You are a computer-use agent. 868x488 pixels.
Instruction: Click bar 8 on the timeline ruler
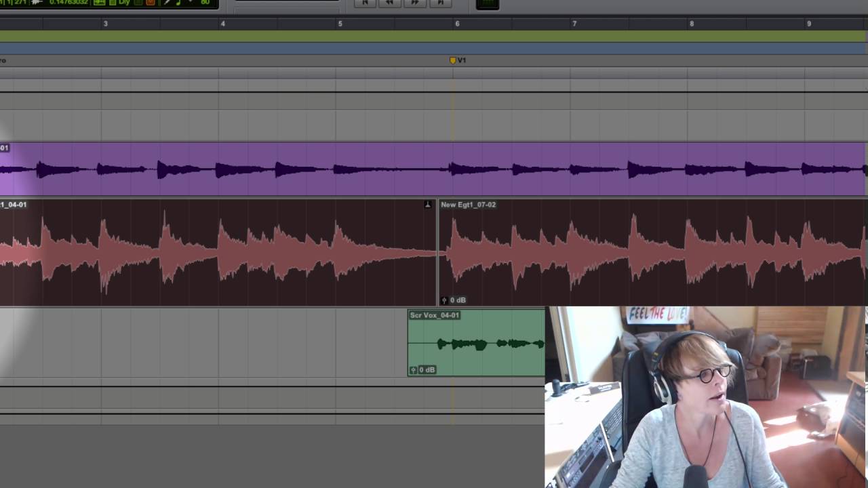click(692, 24)
